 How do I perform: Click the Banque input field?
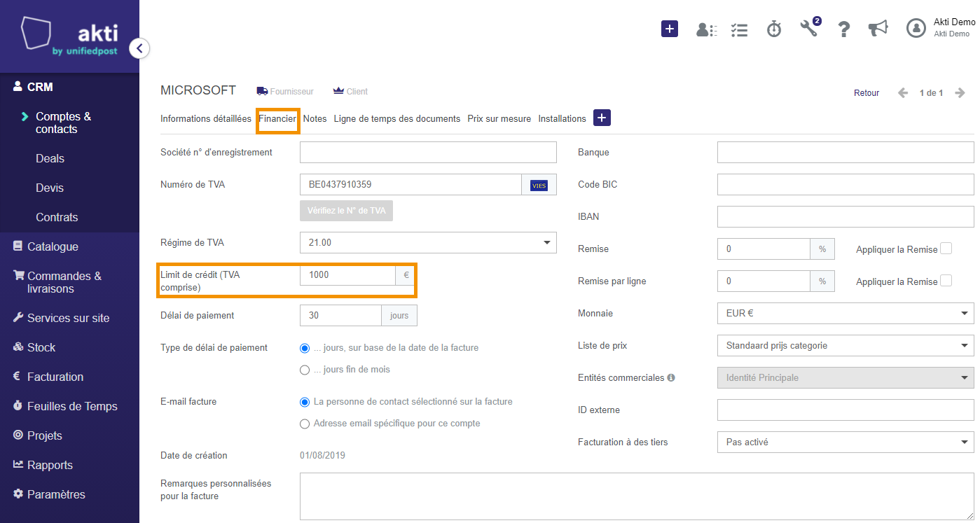[x=846, y=152]
